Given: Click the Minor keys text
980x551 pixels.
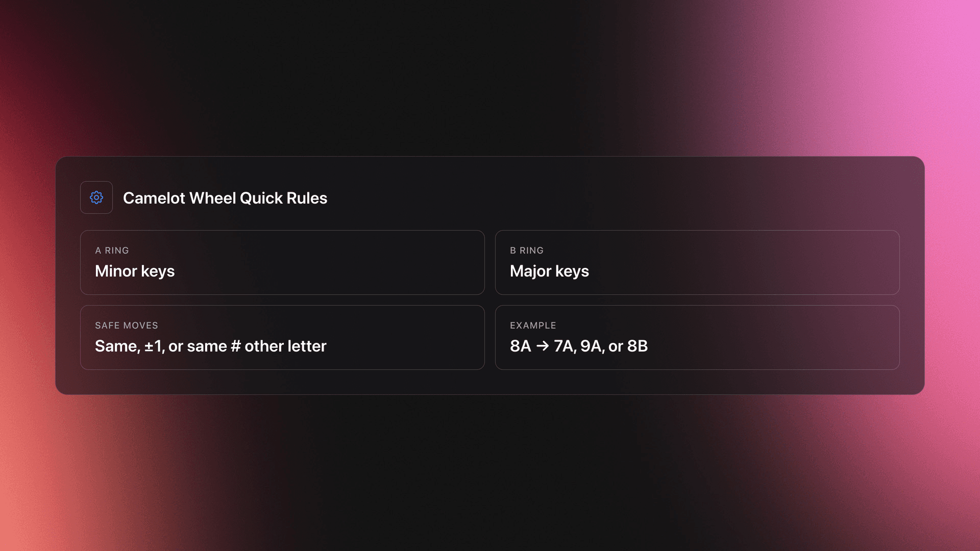Looking at the screenshot, I should point(135,271).
